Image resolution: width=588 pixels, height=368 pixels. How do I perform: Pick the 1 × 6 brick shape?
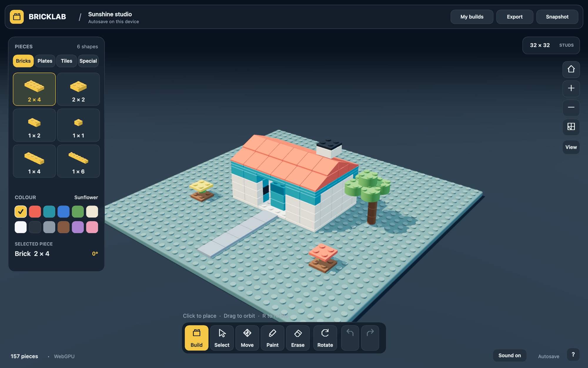pyautogui.click(x=78, y=161)
